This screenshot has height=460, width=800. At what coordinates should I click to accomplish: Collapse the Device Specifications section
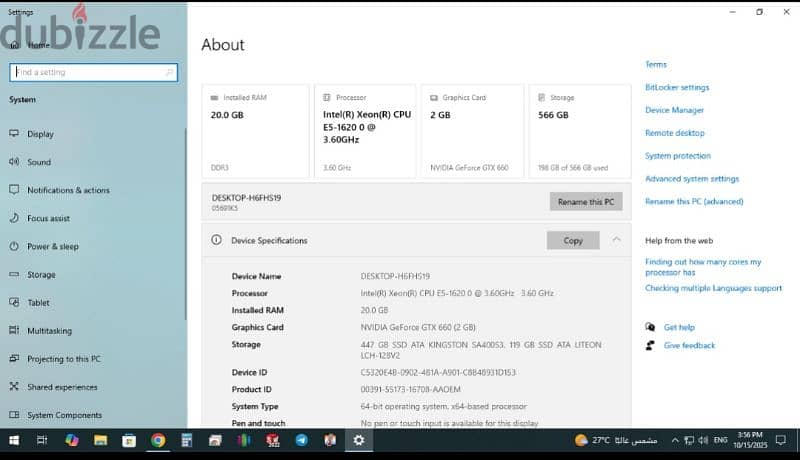click(616, 239)
